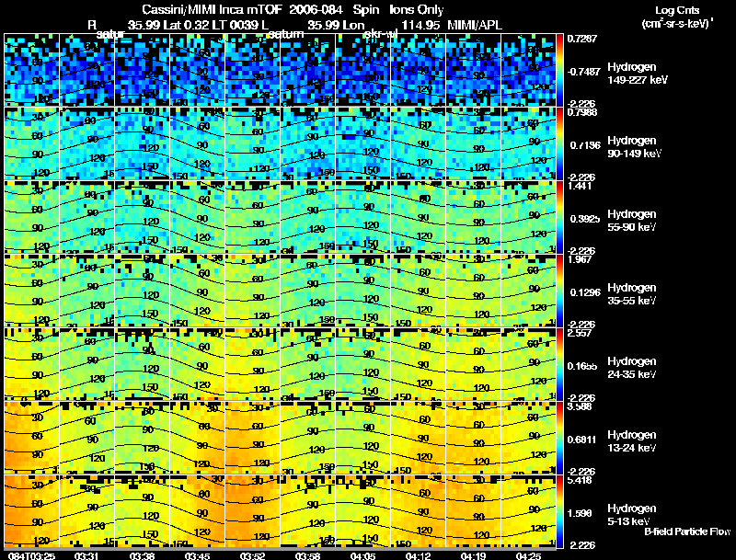The width and height of the screenshot is (736, 560).
Task: Select the 'Hydrogen 24-35 keV' label
Action: pyautogui.click(x=632, y=368)
